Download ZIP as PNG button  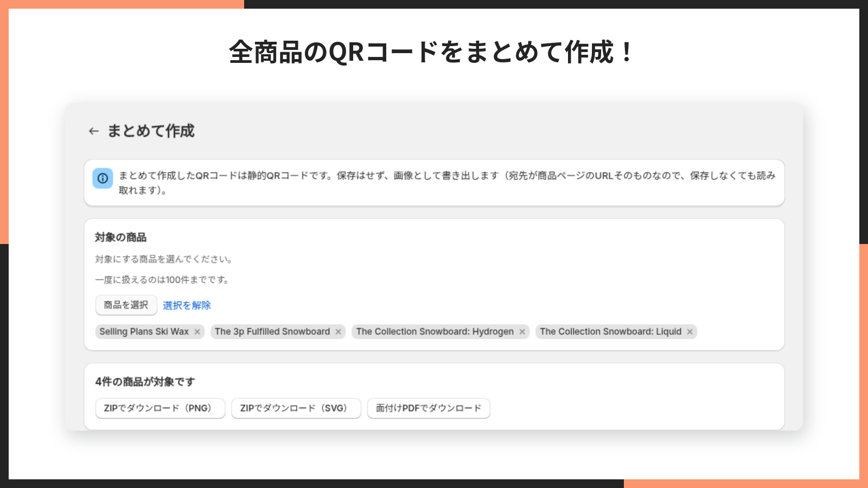pos(160,408)
